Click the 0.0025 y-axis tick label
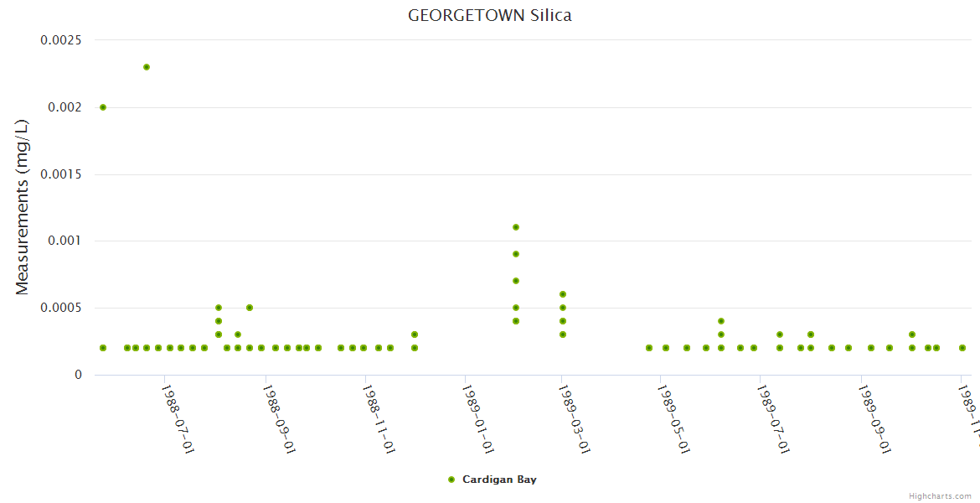This screenshot has width=980, height=503. click(61, 40)
